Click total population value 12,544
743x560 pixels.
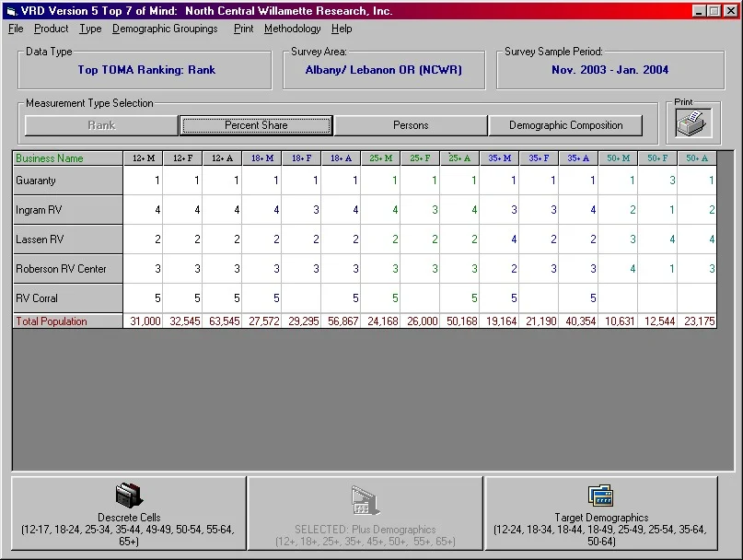(x=657, y=321)
